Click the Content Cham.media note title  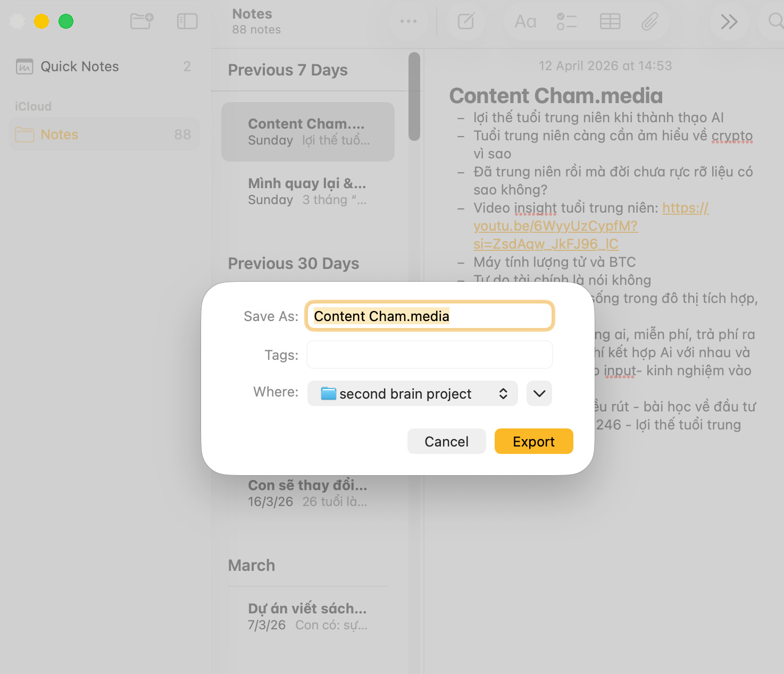click(x=556, y=96)
